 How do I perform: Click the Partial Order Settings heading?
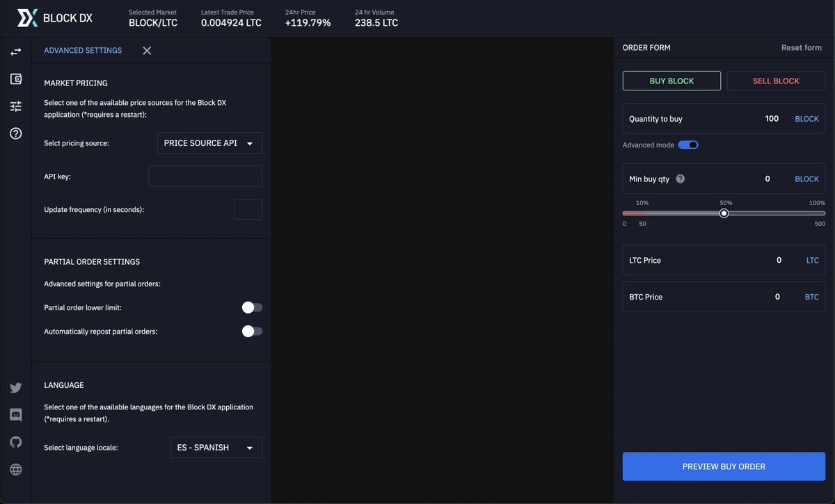click(92, 262)
